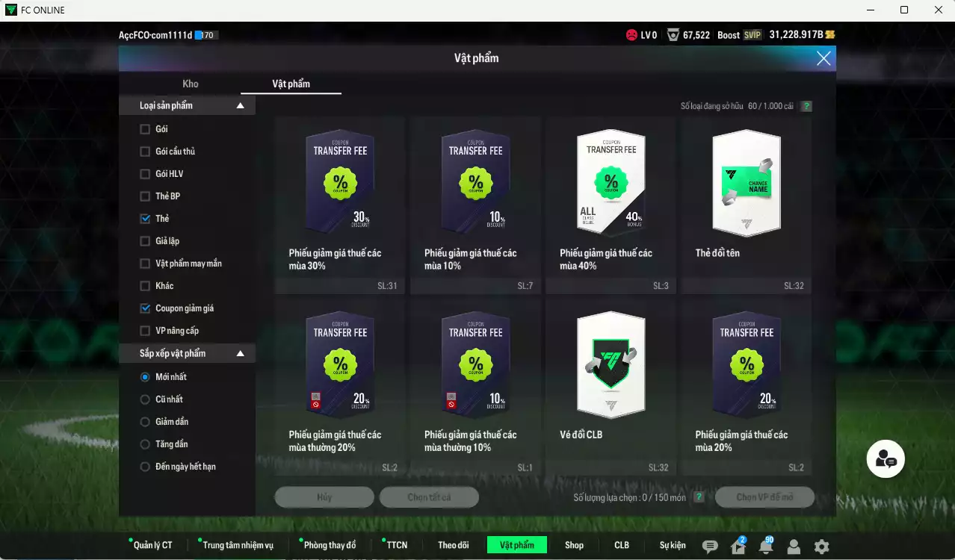Open the user profile icon in taskbar
The width and height of the screenshot is (955, 560).
click(793, 547)
